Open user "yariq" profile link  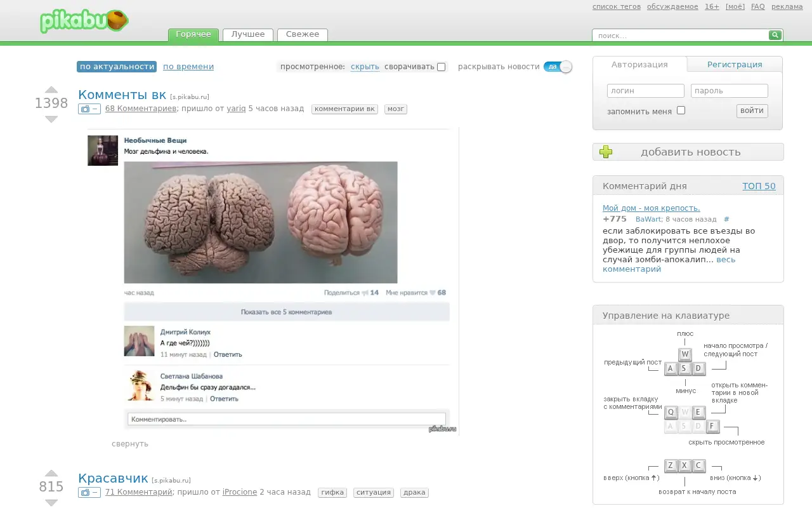click(236, 109)
